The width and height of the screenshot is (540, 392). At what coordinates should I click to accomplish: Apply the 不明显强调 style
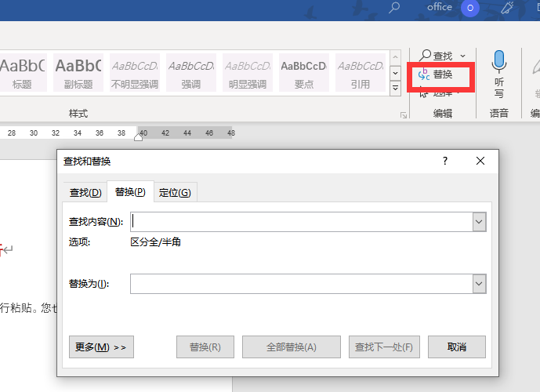[x=135, y=72]
